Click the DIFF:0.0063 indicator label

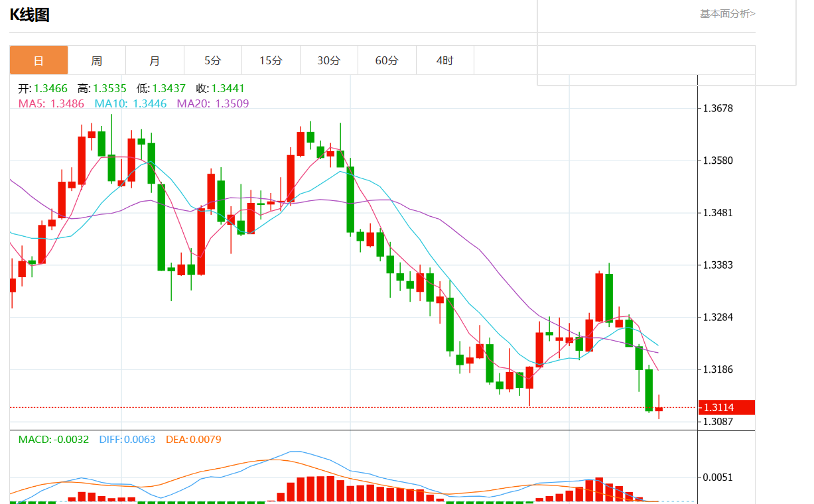tap(127, 440)
